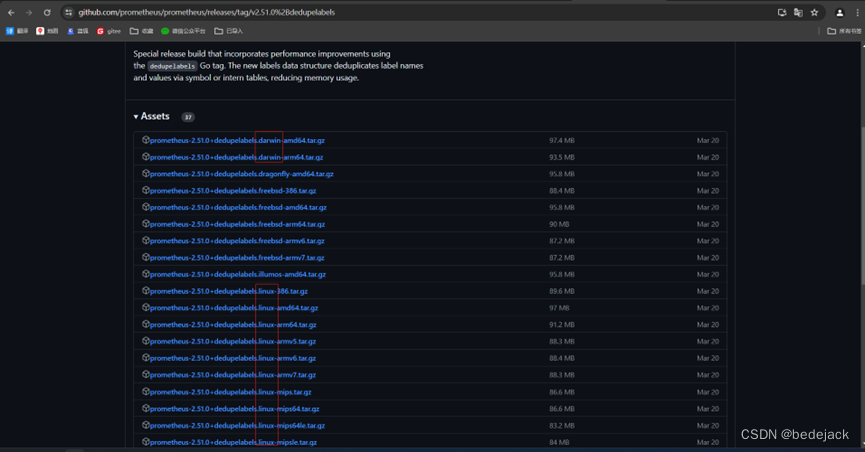This screenshot has width=865, height=452.
Task: Download linux-arm64.tar.gz asset
Action: [233, 325]
